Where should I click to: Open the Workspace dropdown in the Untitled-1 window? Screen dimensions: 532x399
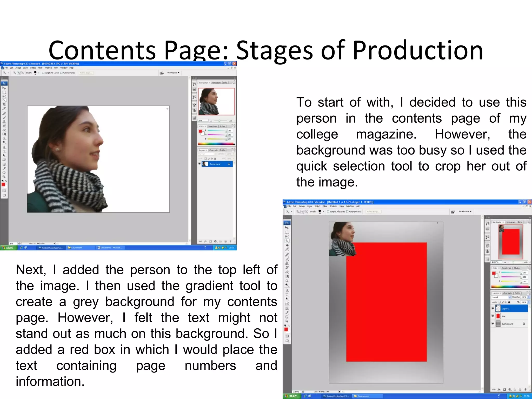pos(465,211)
